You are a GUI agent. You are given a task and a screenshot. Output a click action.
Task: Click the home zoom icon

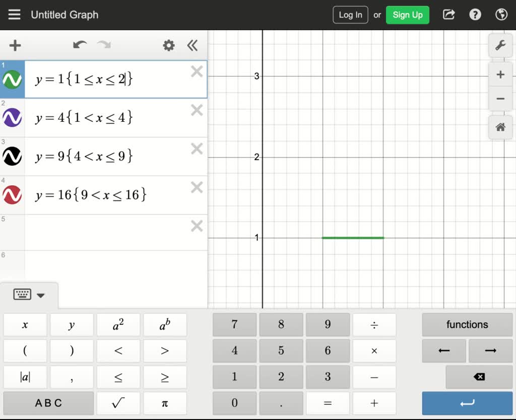500,127
